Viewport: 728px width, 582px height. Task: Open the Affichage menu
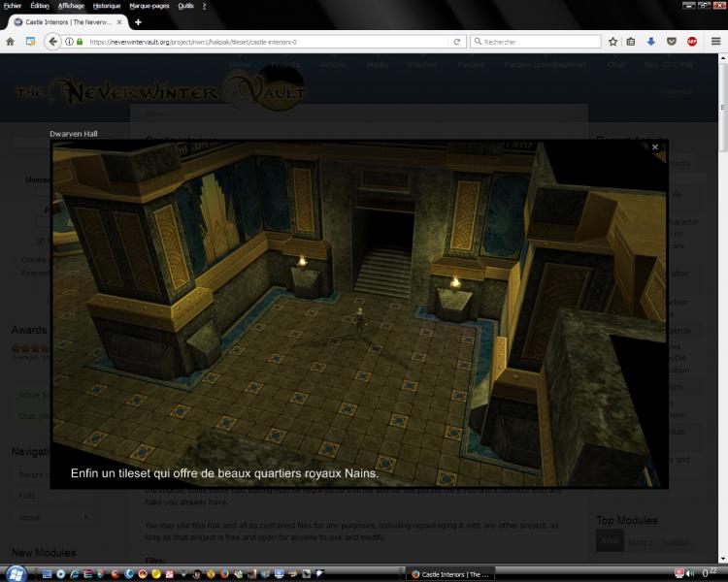point(71,6)
